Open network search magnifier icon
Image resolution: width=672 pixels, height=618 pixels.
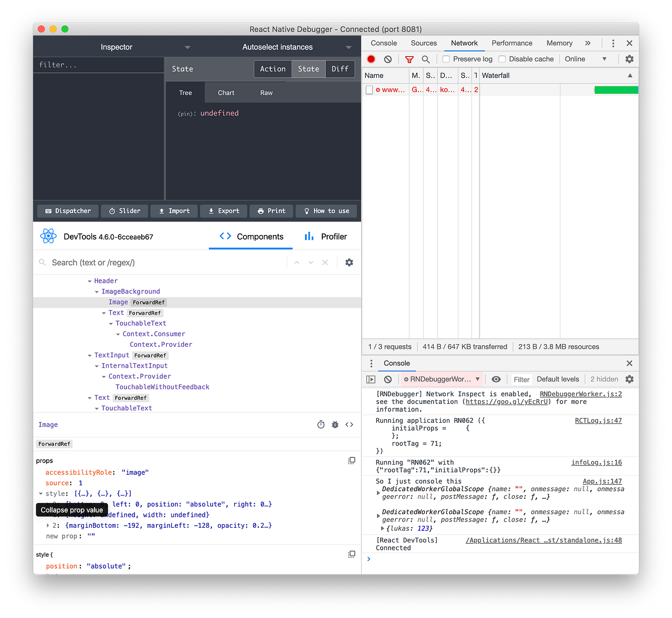[x=426, y=59]
